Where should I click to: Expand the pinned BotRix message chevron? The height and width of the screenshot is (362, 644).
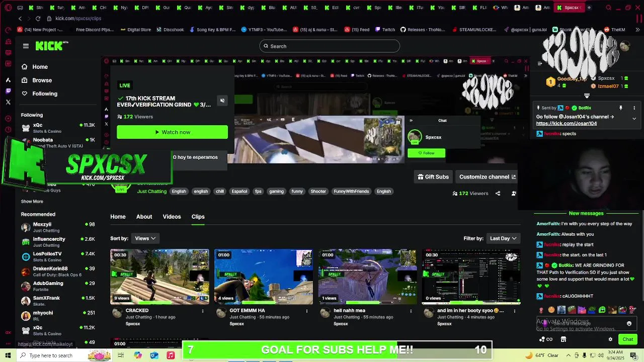coord(634,119)
